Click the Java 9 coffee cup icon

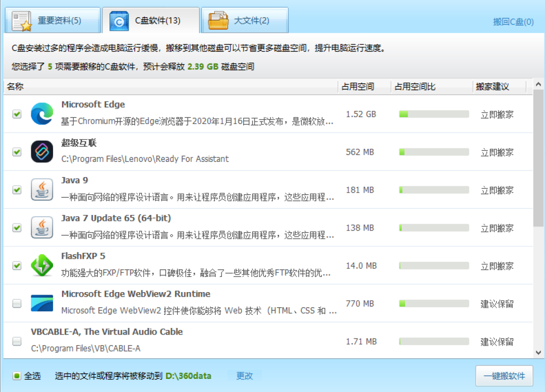[x=42, y=189]
